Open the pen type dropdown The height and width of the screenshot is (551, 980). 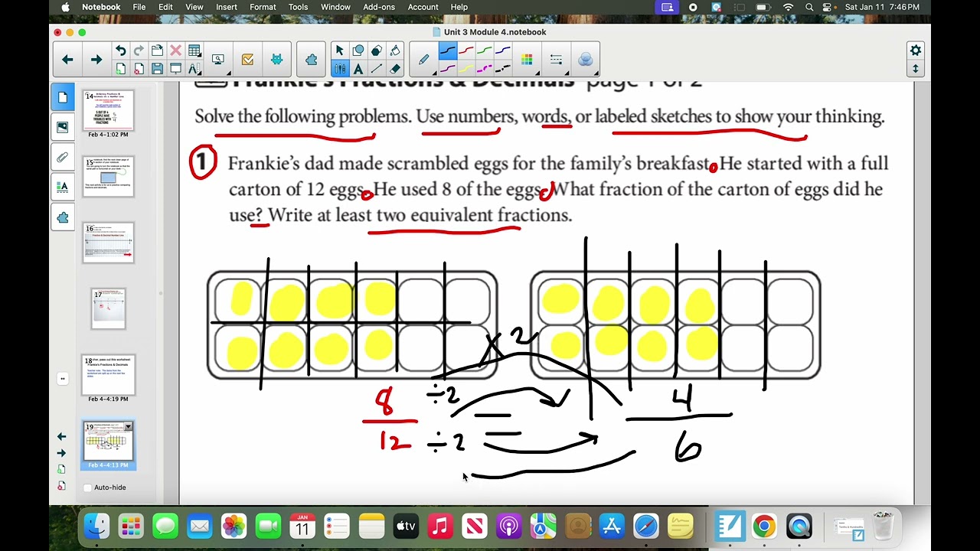[423, 60]
